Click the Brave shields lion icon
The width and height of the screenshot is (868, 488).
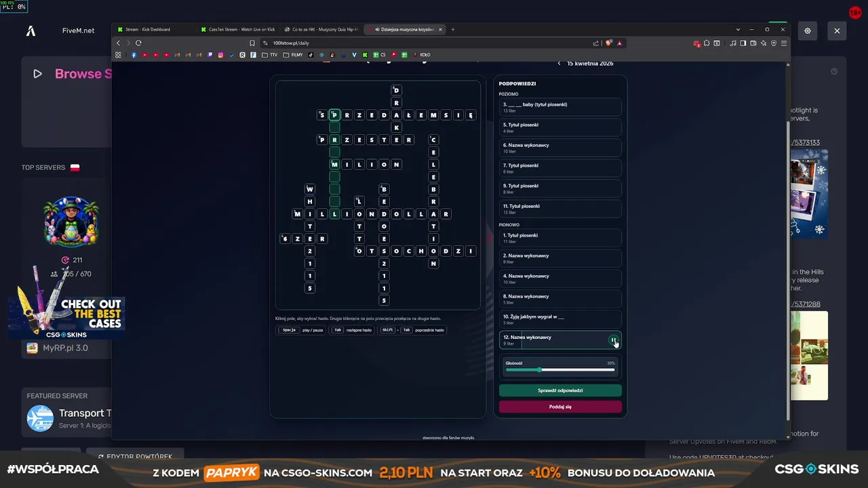608,43
